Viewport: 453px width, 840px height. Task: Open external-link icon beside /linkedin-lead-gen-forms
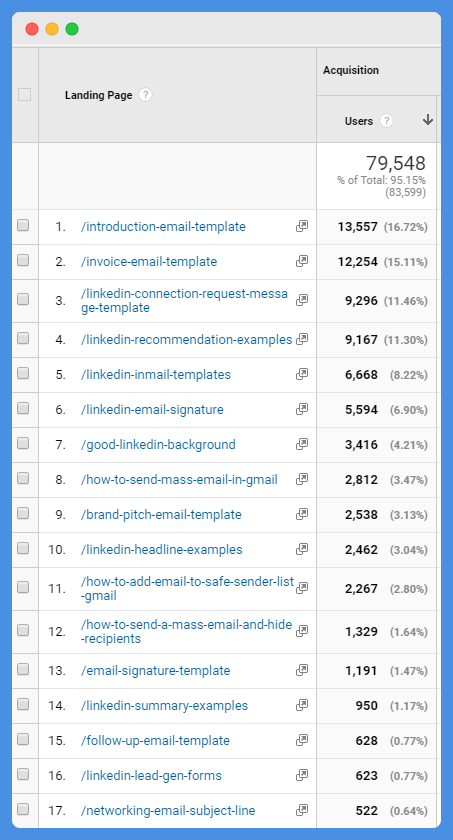[302, 775]
